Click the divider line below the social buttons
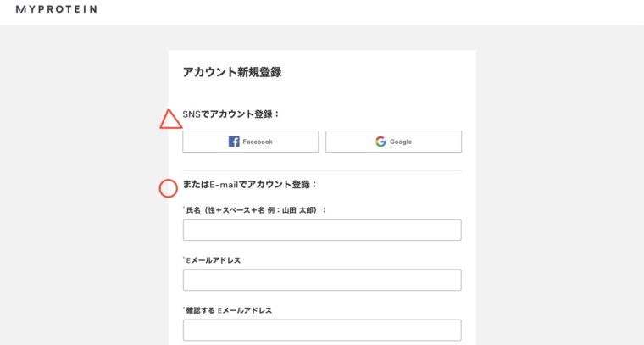The width and height of the screenshot is (644, 345). coord(322,170)
